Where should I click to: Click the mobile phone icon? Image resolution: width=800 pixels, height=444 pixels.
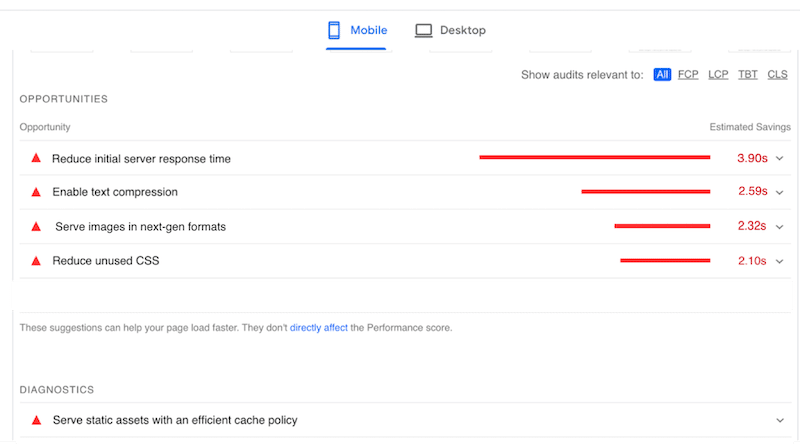[334, 30]
